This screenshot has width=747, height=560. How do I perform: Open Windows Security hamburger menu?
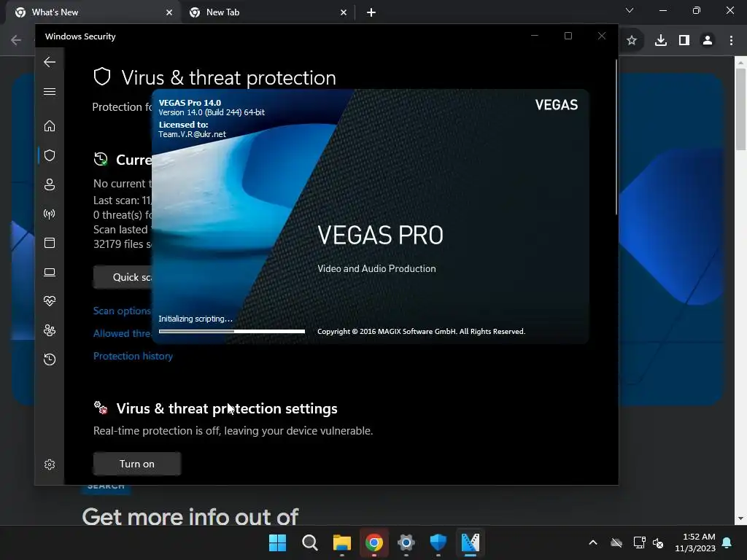[x=50, y=91]
